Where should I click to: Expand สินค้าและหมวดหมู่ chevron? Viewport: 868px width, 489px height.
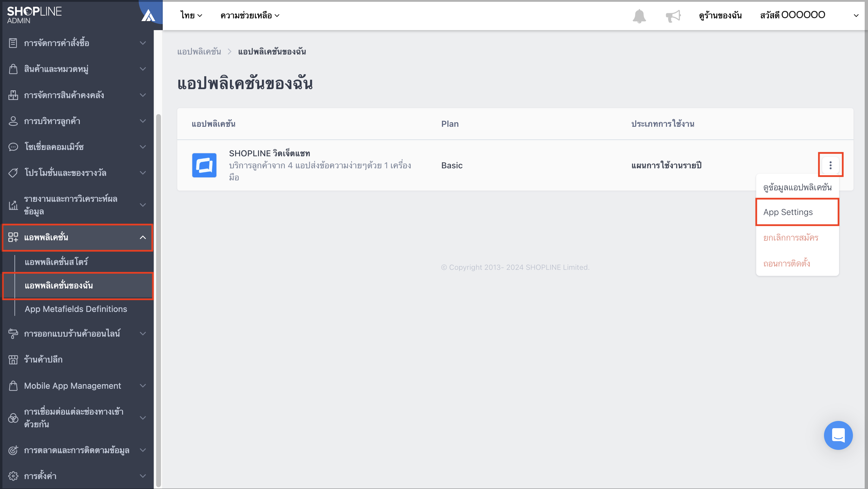click(143, 69)
